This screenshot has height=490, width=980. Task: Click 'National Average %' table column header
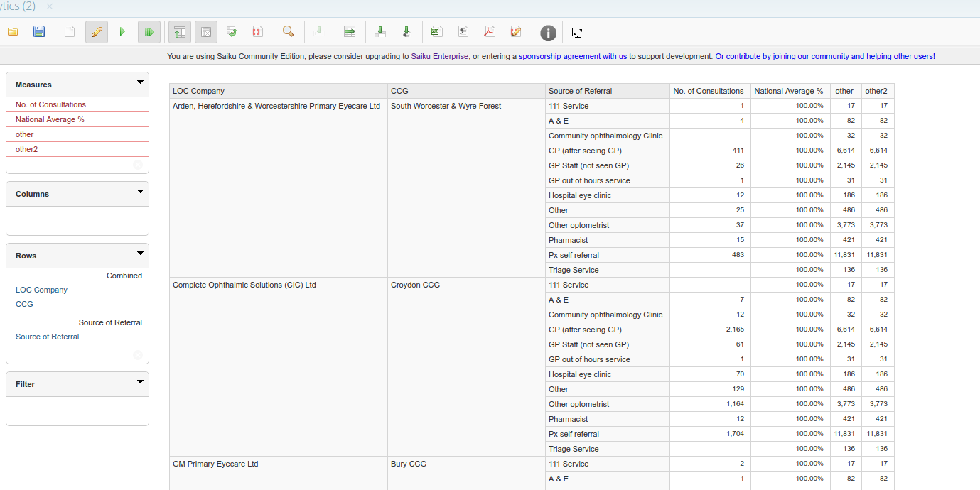pyautogui.click(x=790, y=91)
